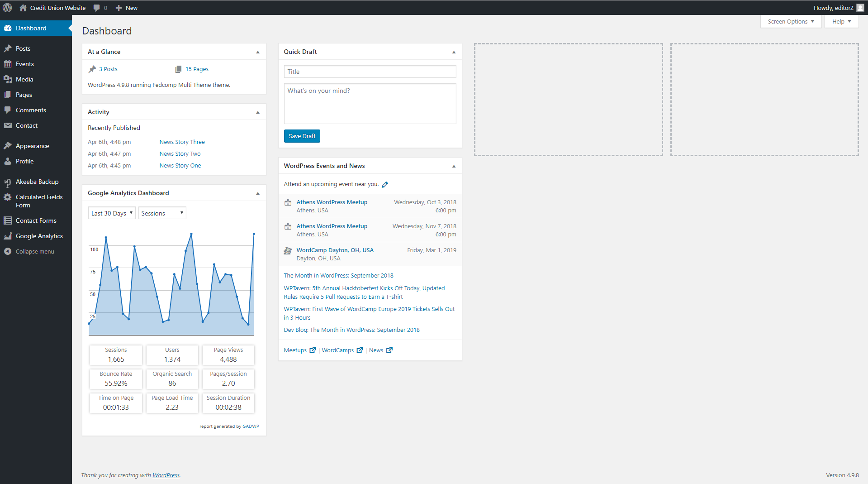Expand the Screen Options tab
Screen dimensions: 868x484
[x=790, y=21]
